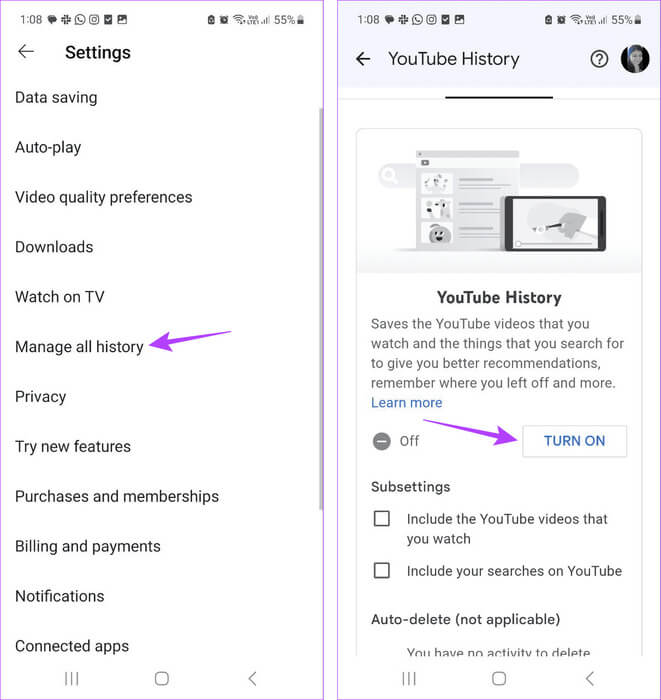Tap battery indicator in YouTube History status bar

(x=638, y=20)
